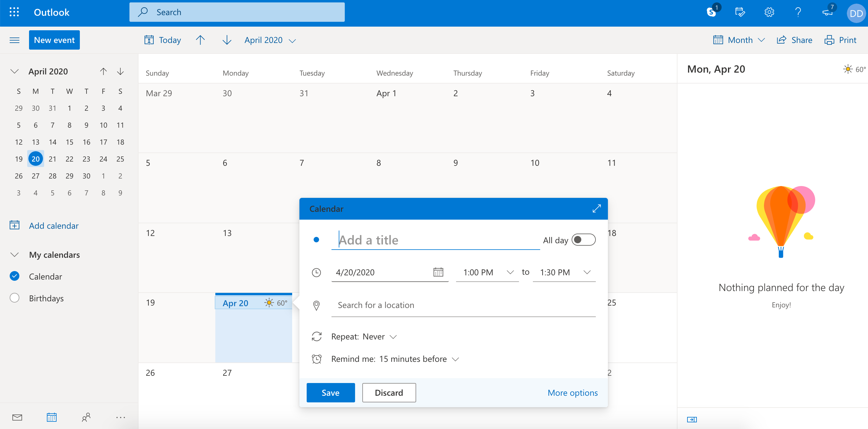Toggle the Calendar checkbox under My calendars

15,276
